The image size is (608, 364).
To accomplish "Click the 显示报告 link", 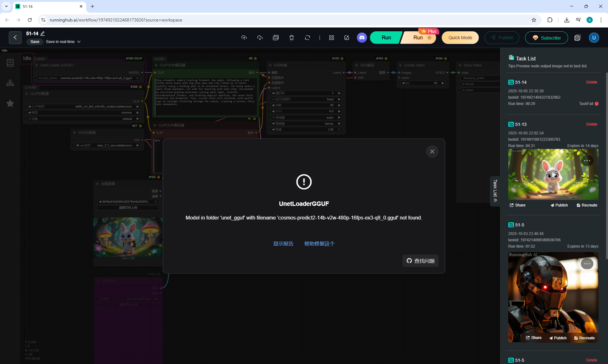I will pos(283,244).
